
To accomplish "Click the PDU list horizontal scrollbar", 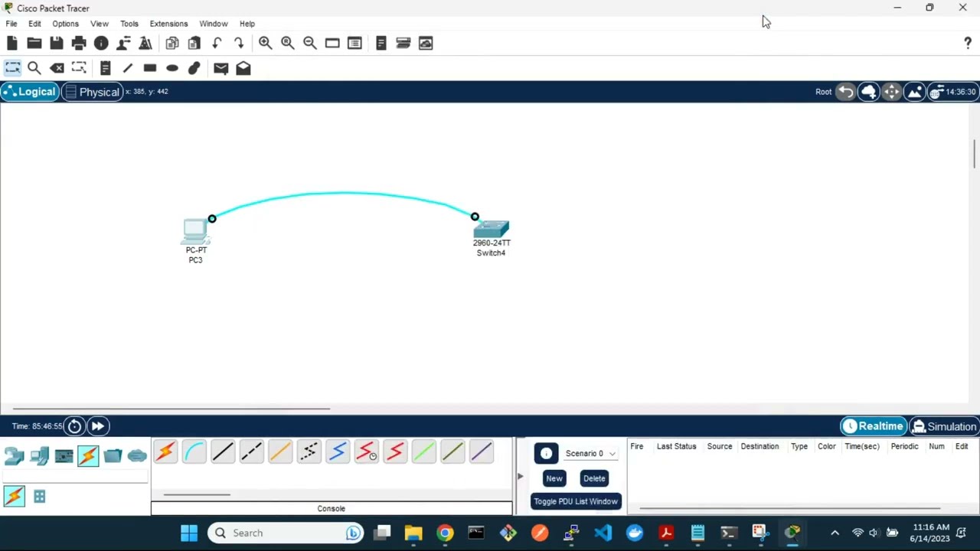I will pos(789,508).
